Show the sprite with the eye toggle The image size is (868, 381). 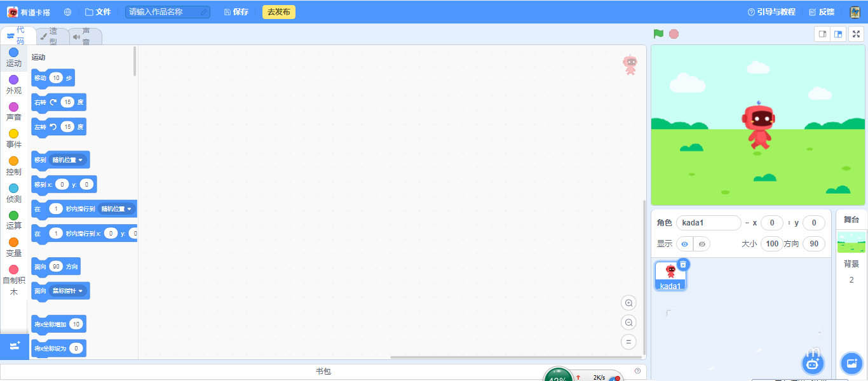(684, 244)
